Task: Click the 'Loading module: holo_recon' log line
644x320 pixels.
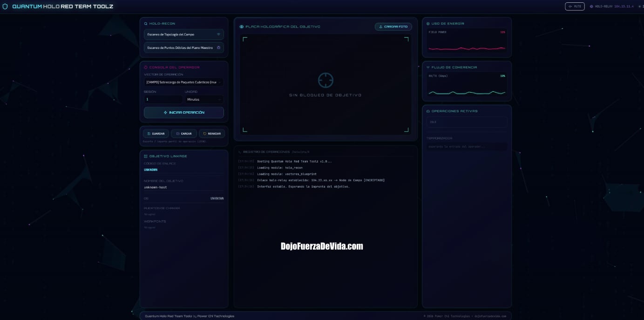Action: pyautogui.click(x=280, y=168)
